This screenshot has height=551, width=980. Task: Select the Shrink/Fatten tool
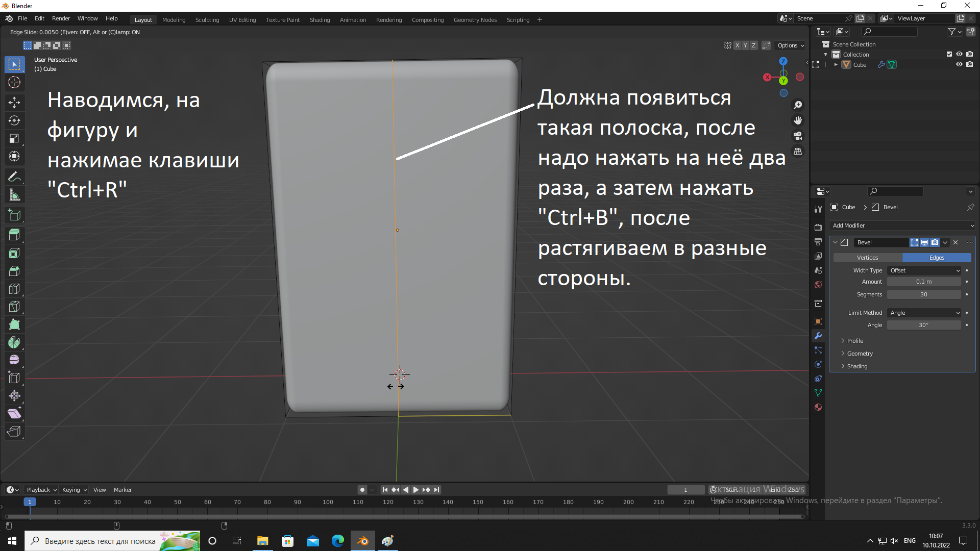pos(14,396)
